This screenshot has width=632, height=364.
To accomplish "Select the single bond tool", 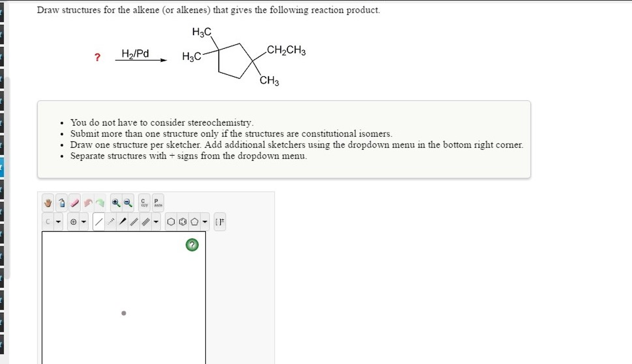I will point(99,221).
